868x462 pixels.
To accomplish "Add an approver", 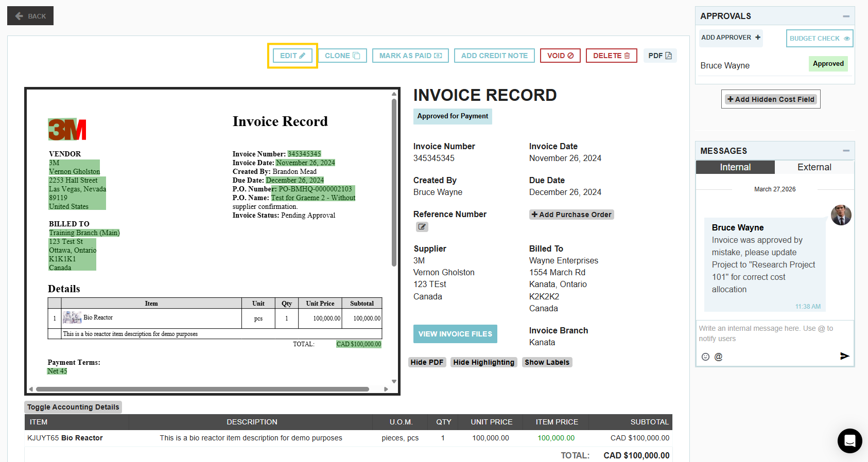I will (x=731, y=38).
